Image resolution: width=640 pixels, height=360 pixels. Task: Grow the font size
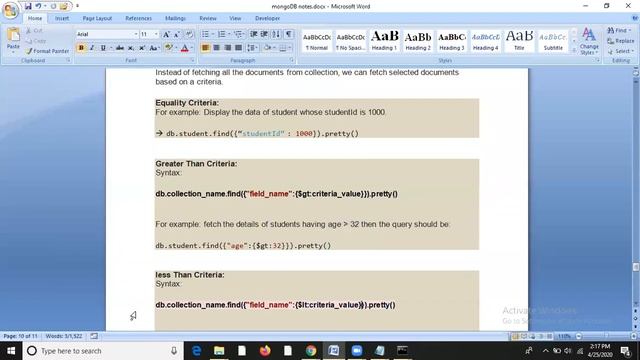[x=166, y=34]
